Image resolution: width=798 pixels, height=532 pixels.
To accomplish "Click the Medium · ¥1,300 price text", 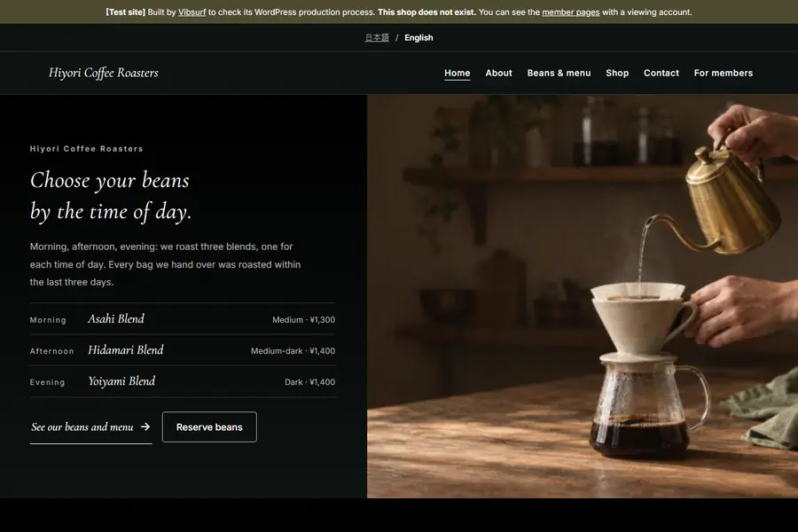I will pos(303,320).
